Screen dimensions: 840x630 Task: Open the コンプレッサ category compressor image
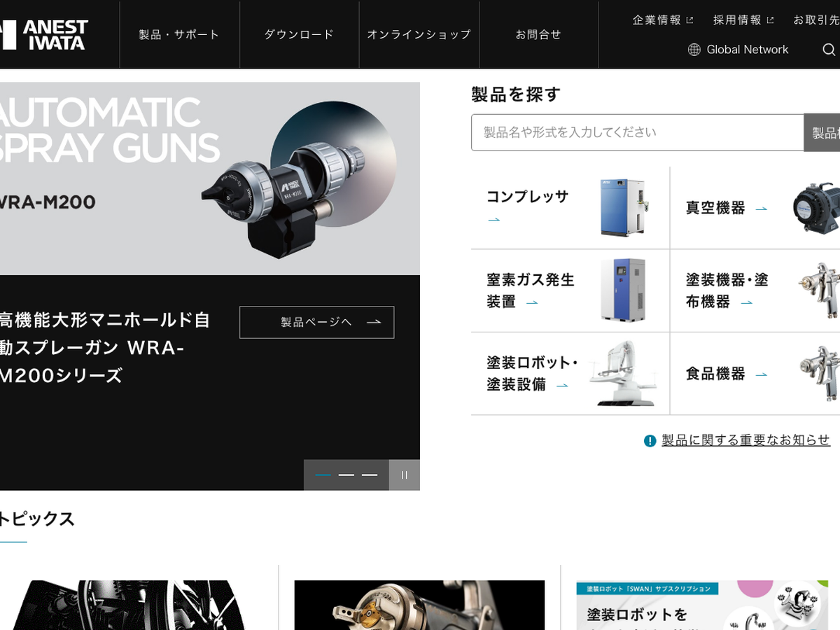coord(622,207)
